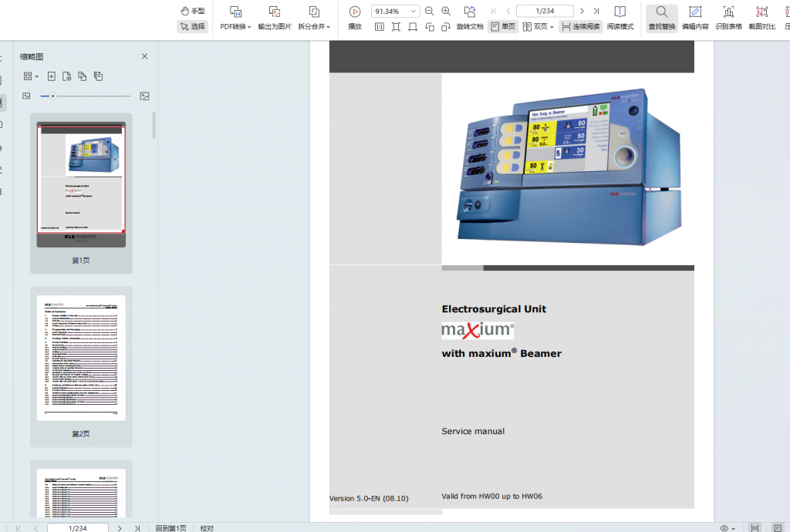790x532 pixels.
Task: Toggle continuous view icon in status bar
Action: pyautogui.click(x=755, y=528)
